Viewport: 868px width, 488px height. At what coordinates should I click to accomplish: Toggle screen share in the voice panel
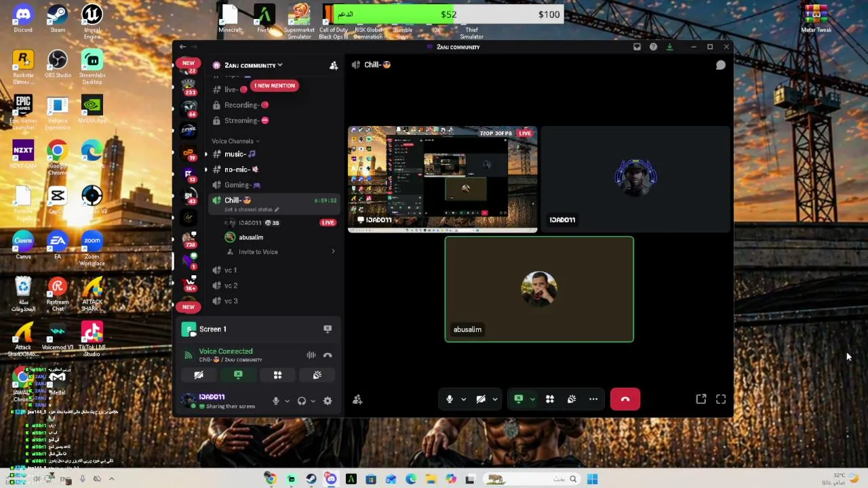tap(238, 375)
